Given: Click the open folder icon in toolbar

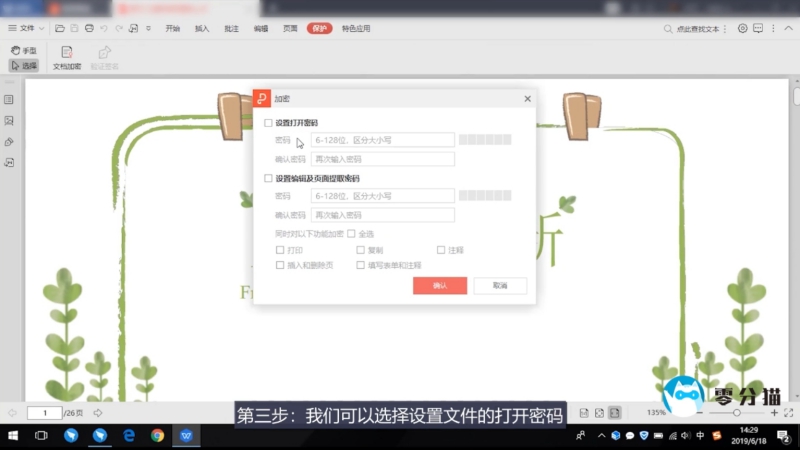Looking at the screenshot, I should [60, 28].
